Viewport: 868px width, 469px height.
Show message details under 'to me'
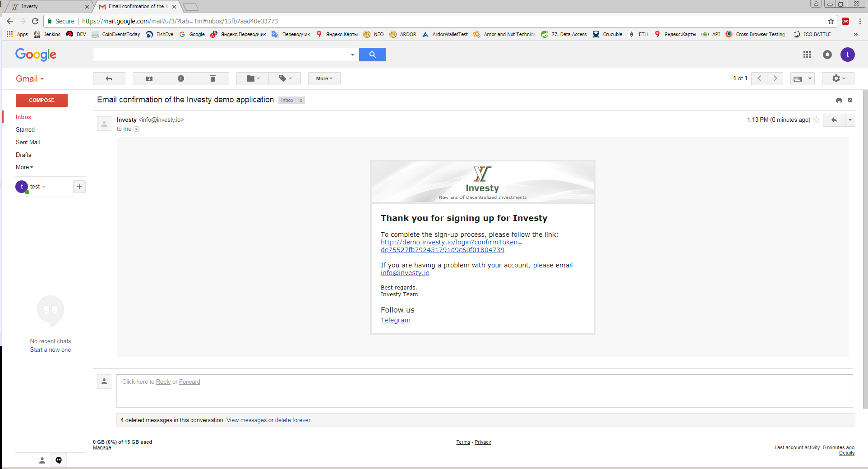point(136,129)
